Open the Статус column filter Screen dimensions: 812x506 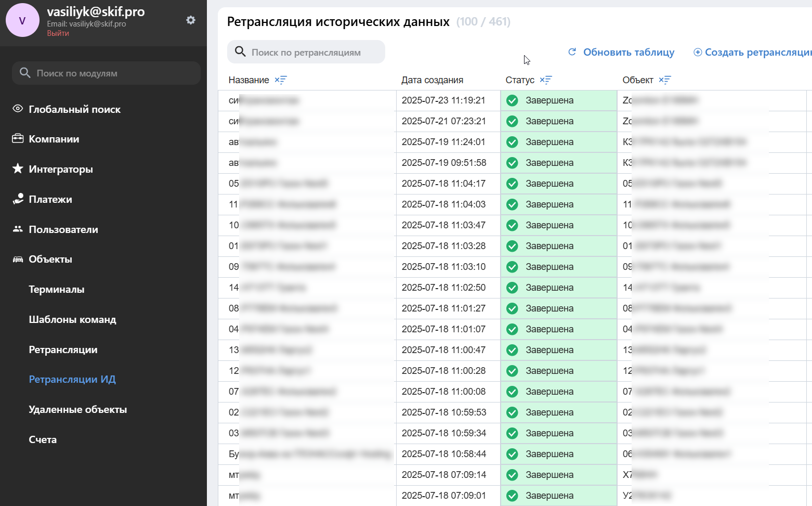546,80
